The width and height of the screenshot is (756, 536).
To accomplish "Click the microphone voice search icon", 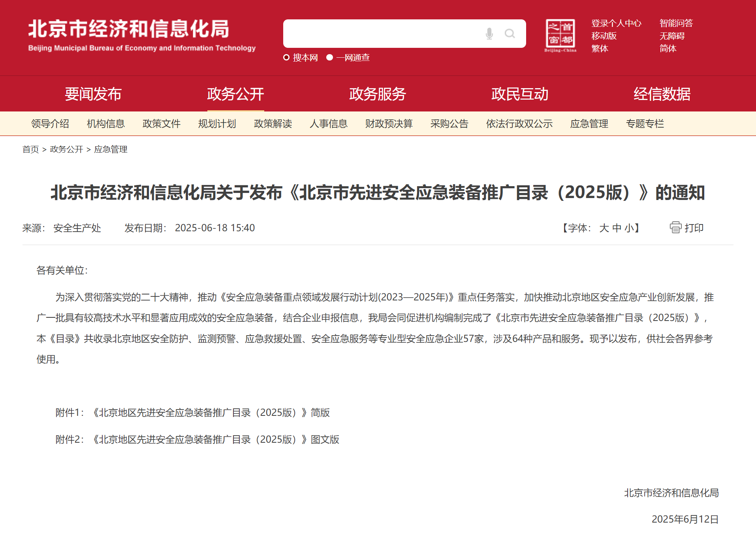I will [489, 34].
